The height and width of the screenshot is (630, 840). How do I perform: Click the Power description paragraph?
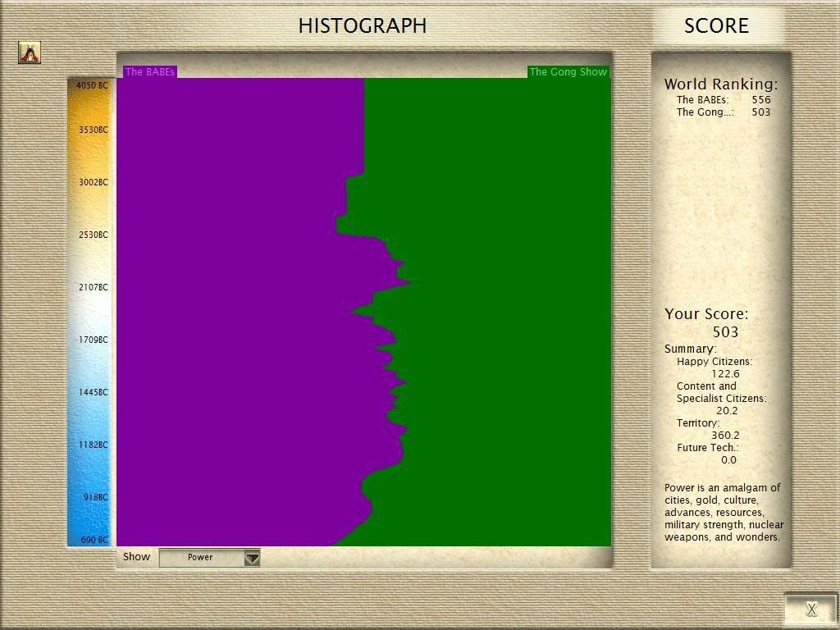click(724, 512)
